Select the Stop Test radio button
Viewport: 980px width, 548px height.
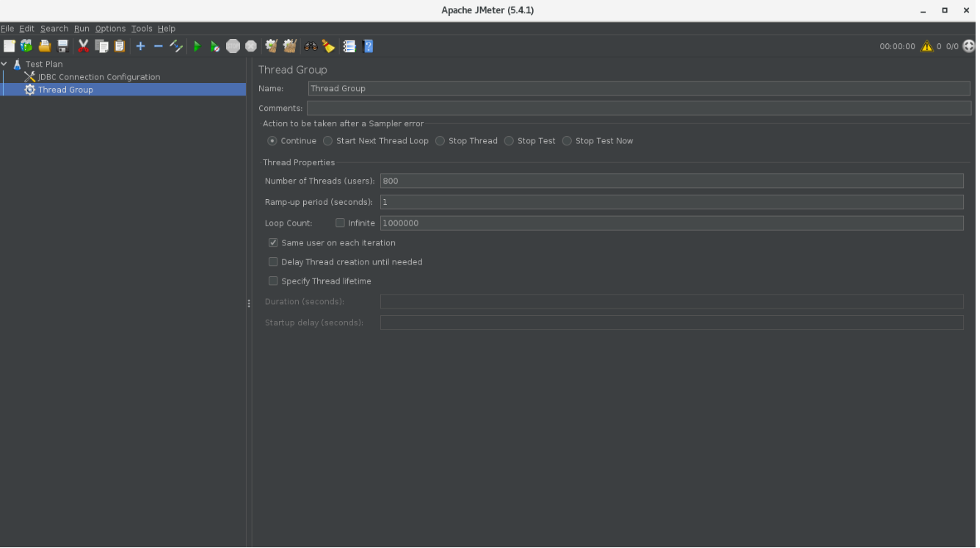509,141
